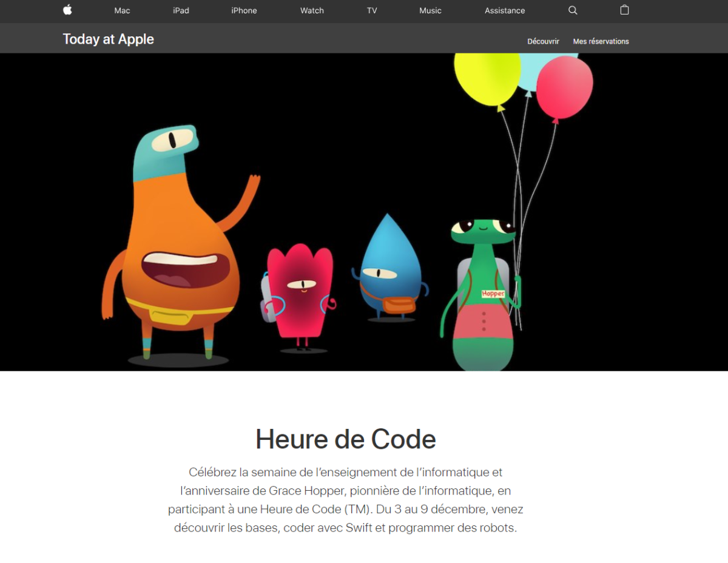Click the blue droplet character
Screen dimensions: 728x563
click(388, 267)
